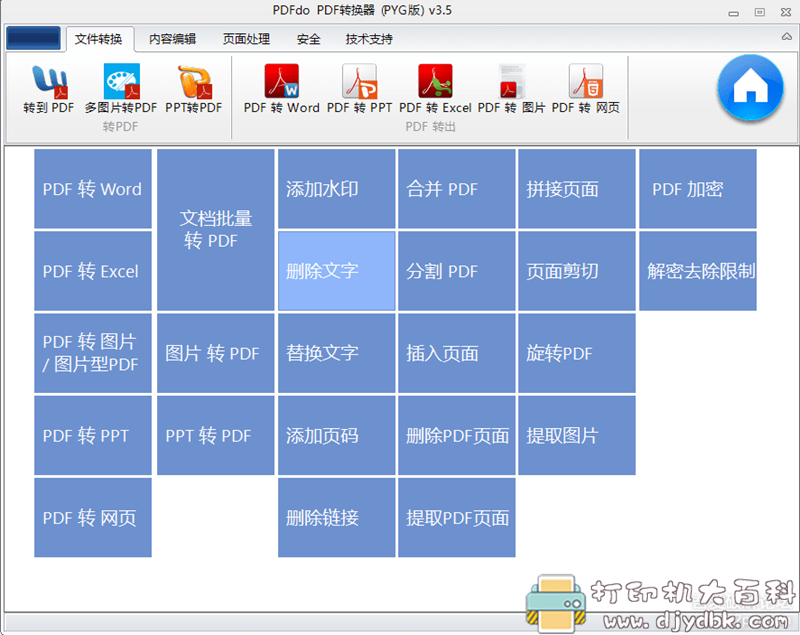Open the 替换文字 tile
The height and width of the screenshot is (635, 800).
click(x=337, y=353)
